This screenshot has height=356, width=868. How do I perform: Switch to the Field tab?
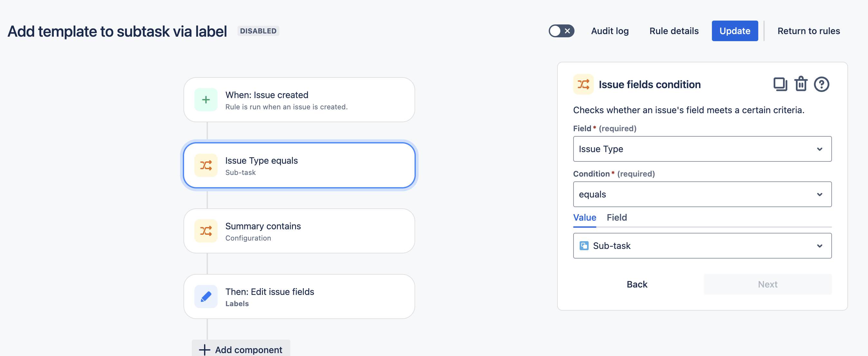click(x=617, y=218)
